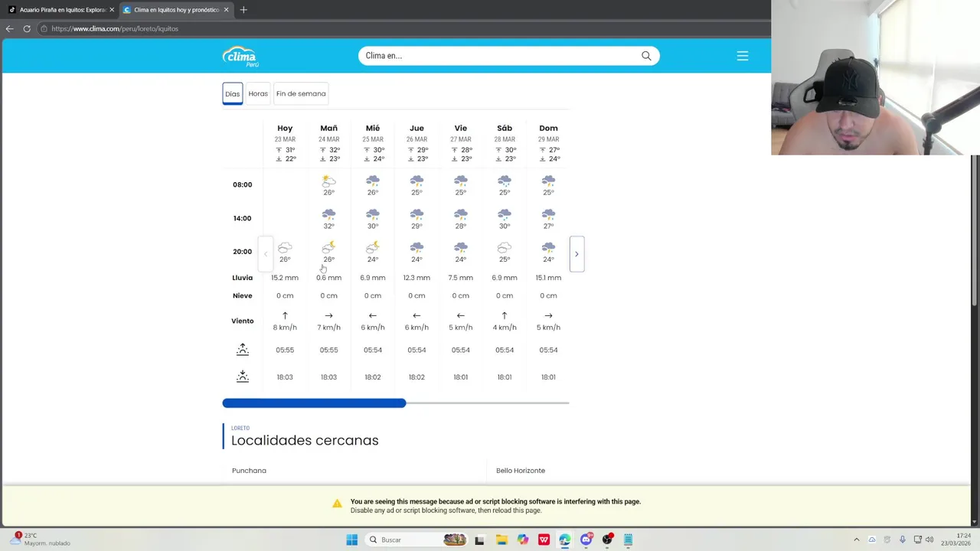
Task: Close the Acuario Piraña tab
Action: coord(112,10)
